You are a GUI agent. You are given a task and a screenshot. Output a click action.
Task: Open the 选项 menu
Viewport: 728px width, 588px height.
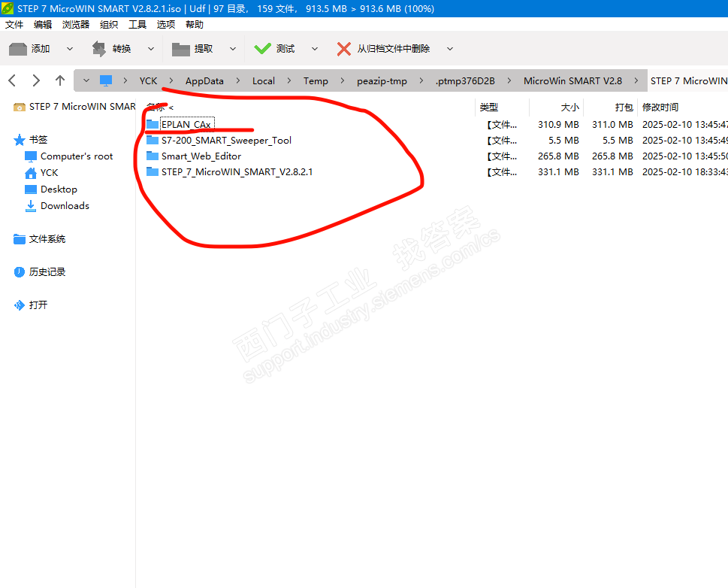pyautogui.click(x=166, y=25)
